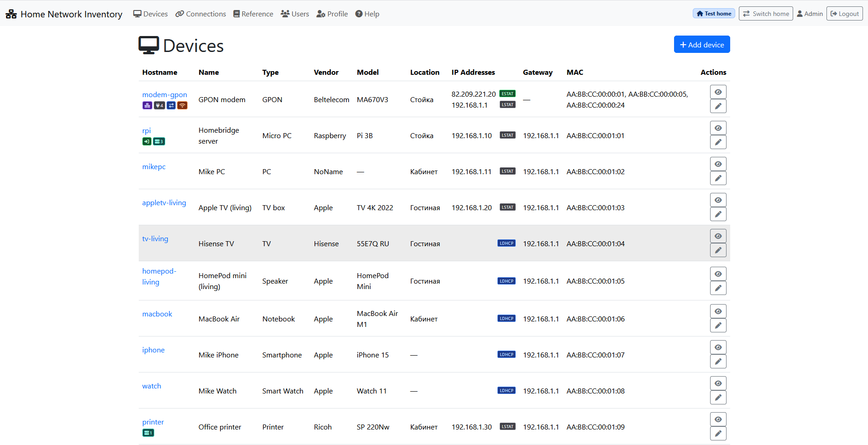
Task: Open the rpi hostname link
Action: pos(146,130)
